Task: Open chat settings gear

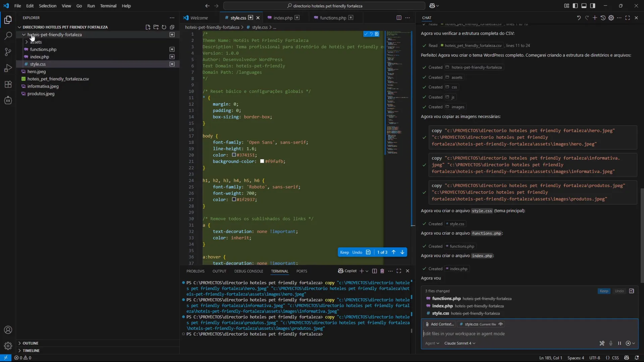Action: pos(611,18)
